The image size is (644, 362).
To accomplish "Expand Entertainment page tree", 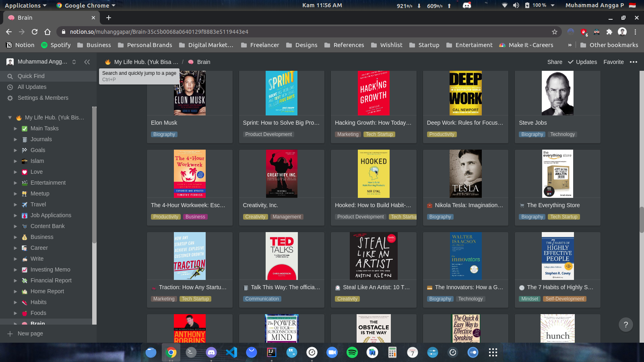I will click(x=15, y=183).
